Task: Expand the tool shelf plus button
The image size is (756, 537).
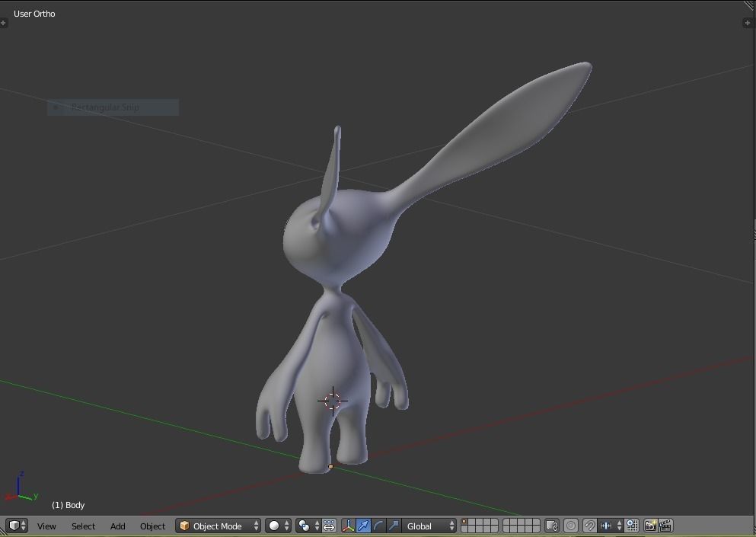Action: (3, 23)
